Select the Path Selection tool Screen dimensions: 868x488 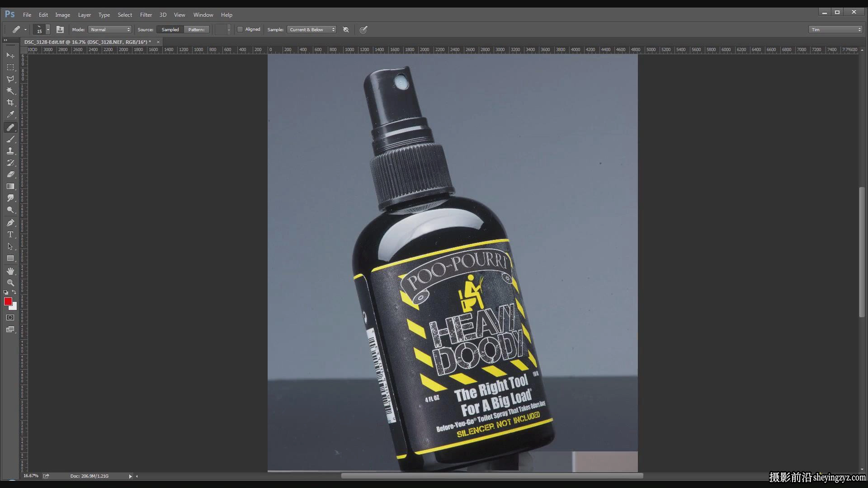(x=10, y=246)
